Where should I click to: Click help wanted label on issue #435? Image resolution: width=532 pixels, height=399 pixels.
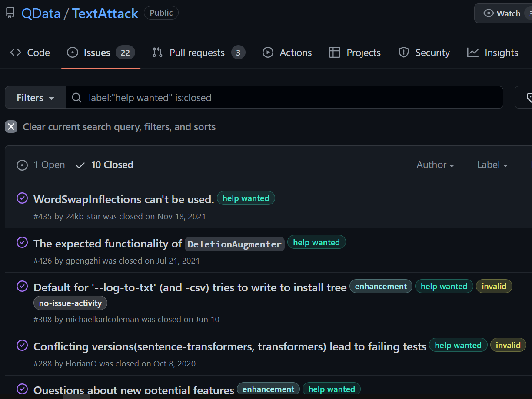[x=246, y=198]
